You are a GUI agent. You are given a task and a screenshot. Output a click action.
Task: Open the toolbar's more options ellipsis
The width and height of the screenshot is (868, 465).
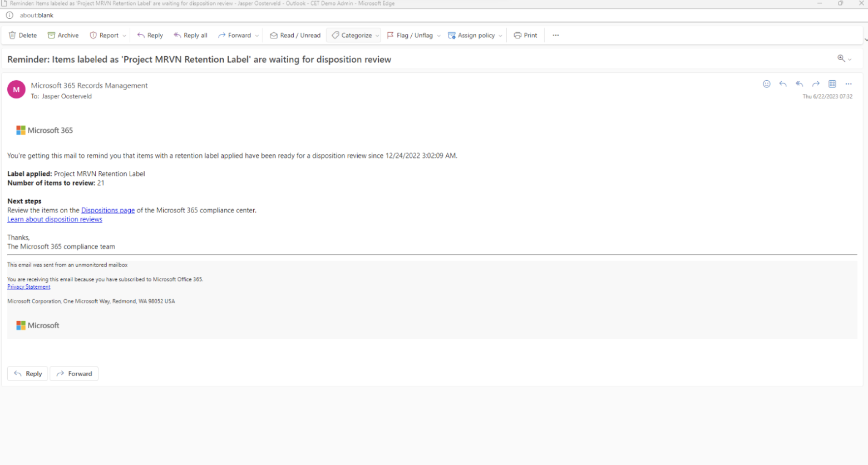pos(555,35)
